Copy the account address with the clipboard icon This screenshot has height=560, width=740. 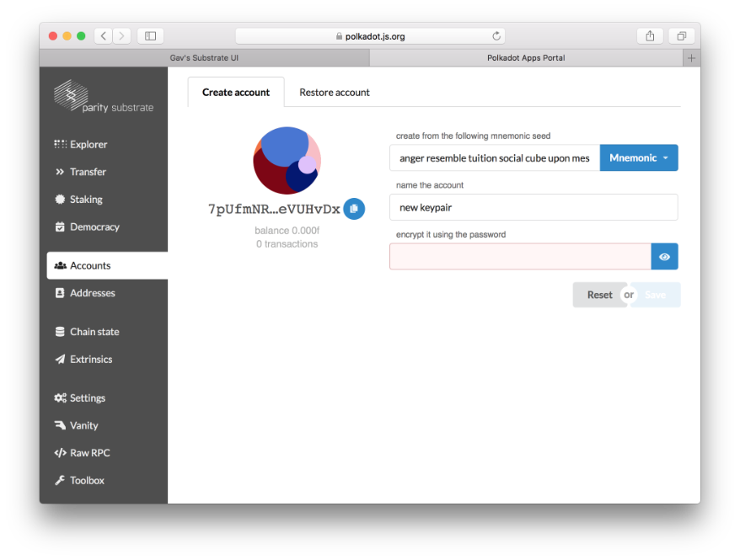coord(354,209)
